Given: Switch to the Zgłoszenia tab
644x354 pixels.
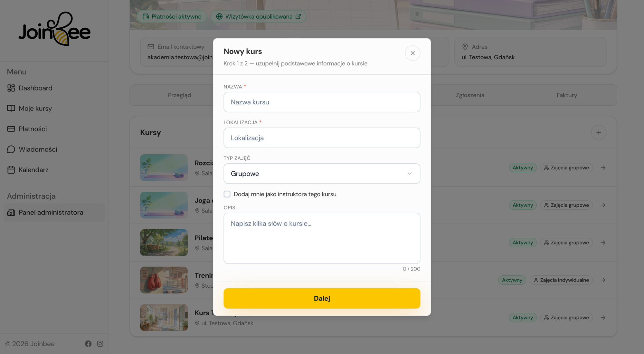Looking at the screenshot, I should [470, 95].
